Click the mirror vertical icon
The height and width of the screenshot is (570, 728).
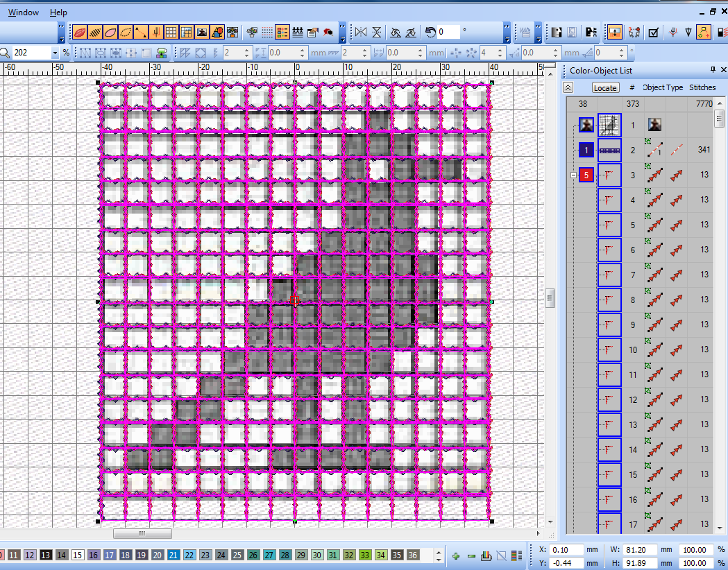click(x=377, y=33)
